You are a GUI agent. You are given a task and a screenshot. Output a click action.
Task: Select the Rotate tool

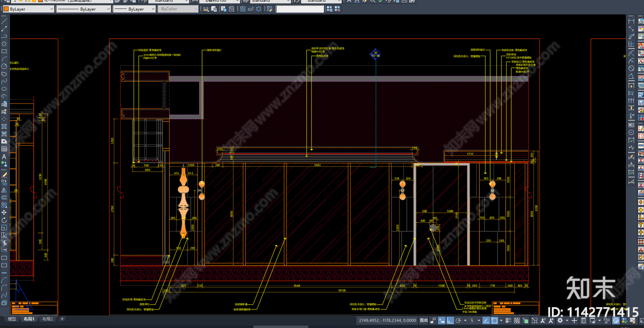pyautogui.click(x=4, y=220)
